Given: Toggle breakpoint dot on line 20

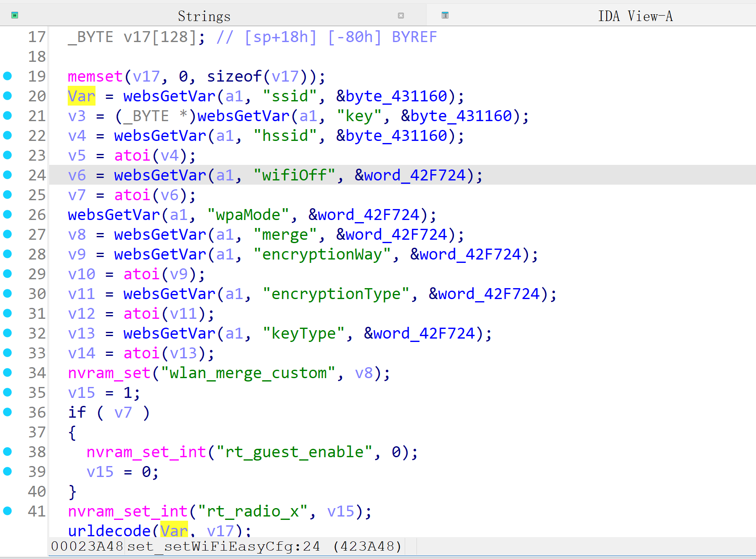Looking at the screenshot, I should click(8, 96).
